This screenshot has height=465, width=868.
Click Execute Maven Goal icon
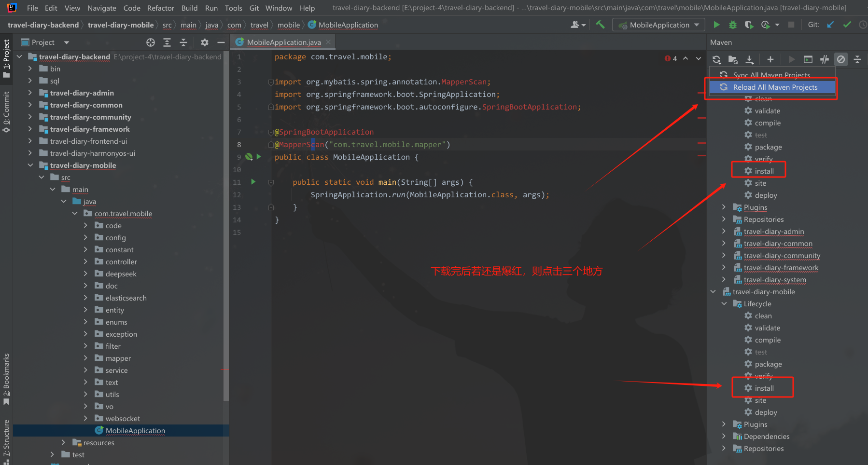click(808, 59)
